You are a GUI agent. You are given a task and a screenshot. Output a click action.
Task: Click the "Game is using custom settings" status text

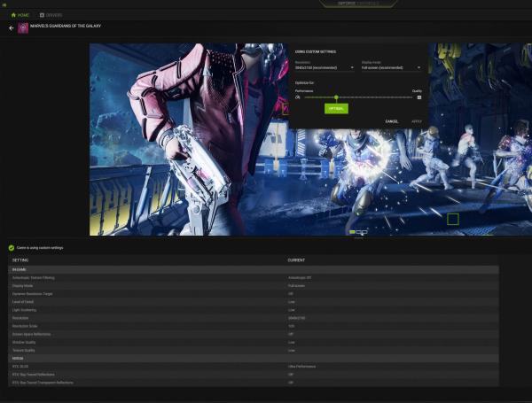point(40,248)
